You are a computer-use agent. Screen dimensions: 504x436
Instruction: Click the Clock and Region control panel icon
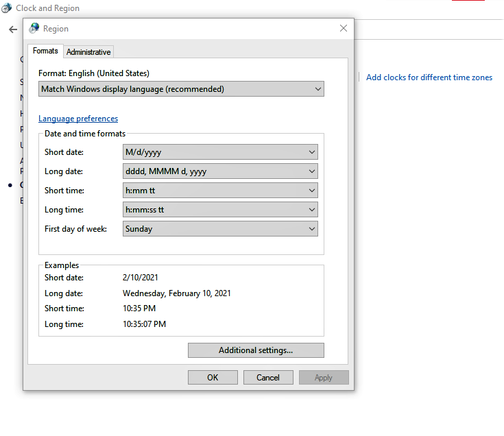[x=6, y=8]
